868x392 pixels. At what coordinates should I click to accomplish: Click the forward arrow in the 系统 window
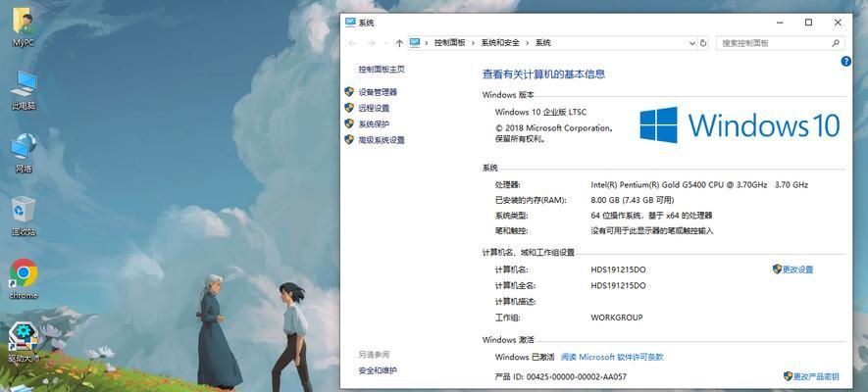click(372, 43)
